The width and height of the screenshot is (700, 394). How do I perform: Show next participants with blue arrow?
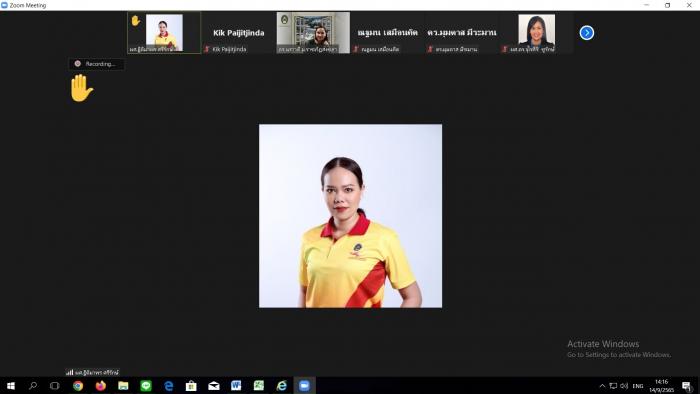[x=587, y=33]
